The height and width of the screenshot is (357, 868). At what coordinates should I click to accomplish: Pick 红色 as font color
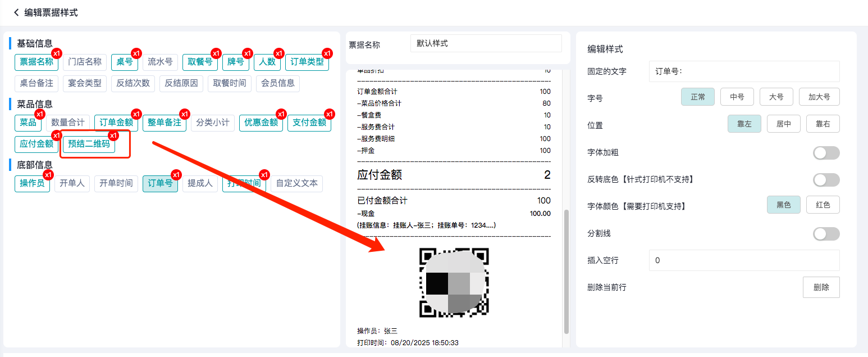pos(823,205)
